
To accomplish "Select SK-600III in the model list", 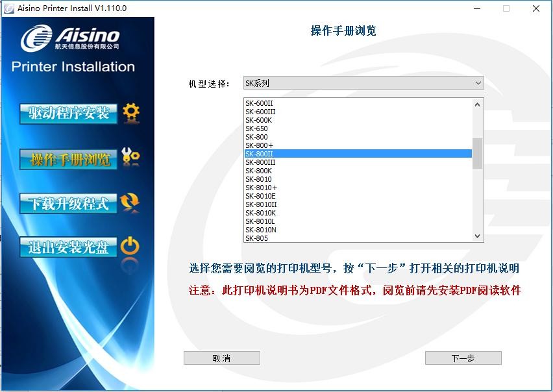I will pyautogui.click(x=358, y=112).
